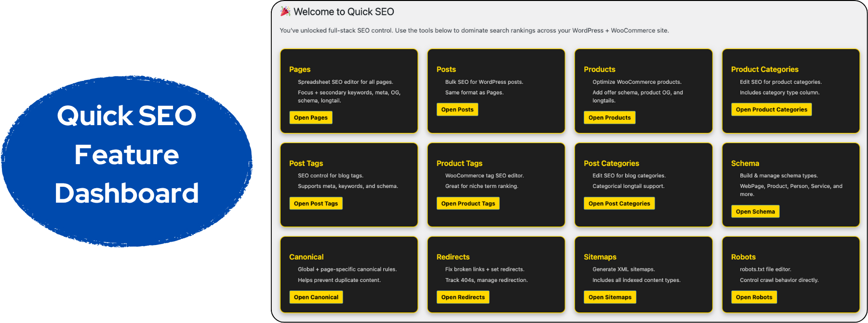This screenshot has height=323, width=868.
Task: Click 'Helps prevent duplicate content.' text
Action: 339,280
